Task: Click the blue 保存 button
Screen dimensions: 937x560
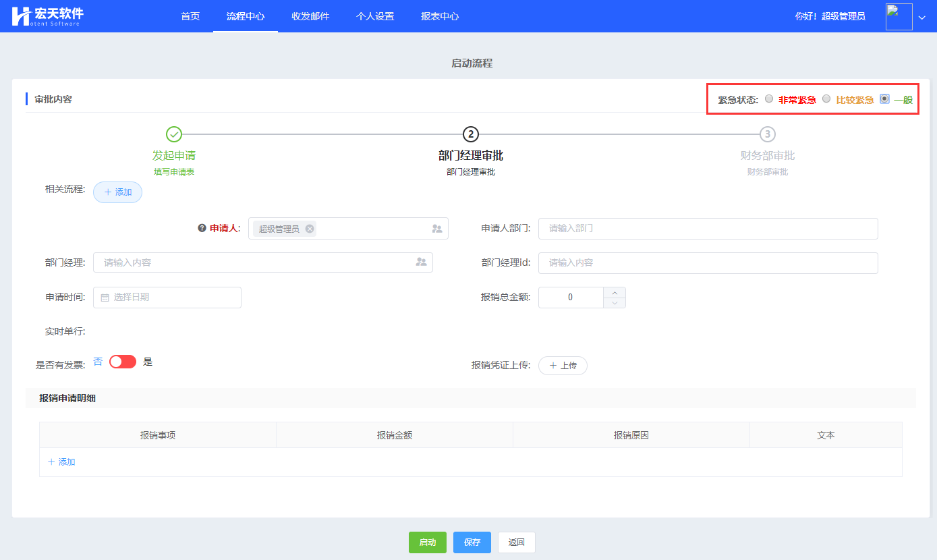Action: coord(472,542)
